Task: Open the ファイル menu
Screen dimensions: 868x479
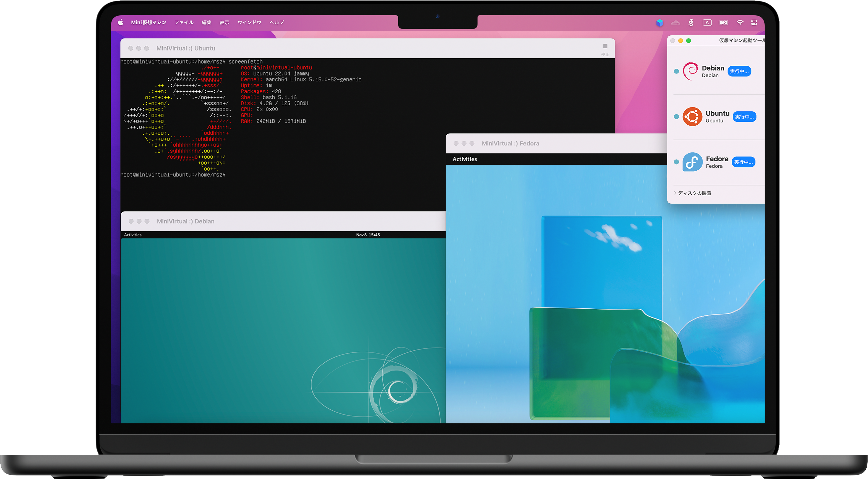Action: pos(184,22)
